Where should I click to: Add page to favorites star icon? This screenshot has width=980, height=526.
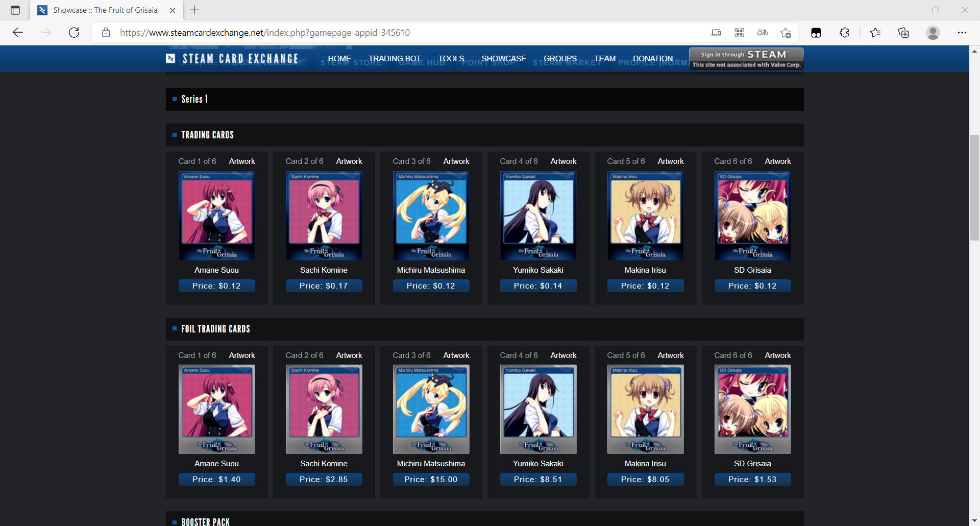(786, 33)
